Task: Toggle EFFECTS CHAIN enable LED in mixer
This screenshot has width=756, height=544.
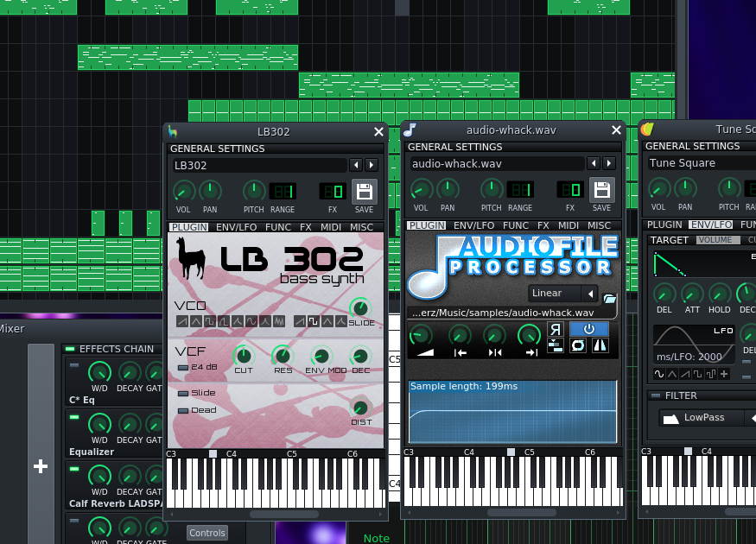Action: coord(70,349)
